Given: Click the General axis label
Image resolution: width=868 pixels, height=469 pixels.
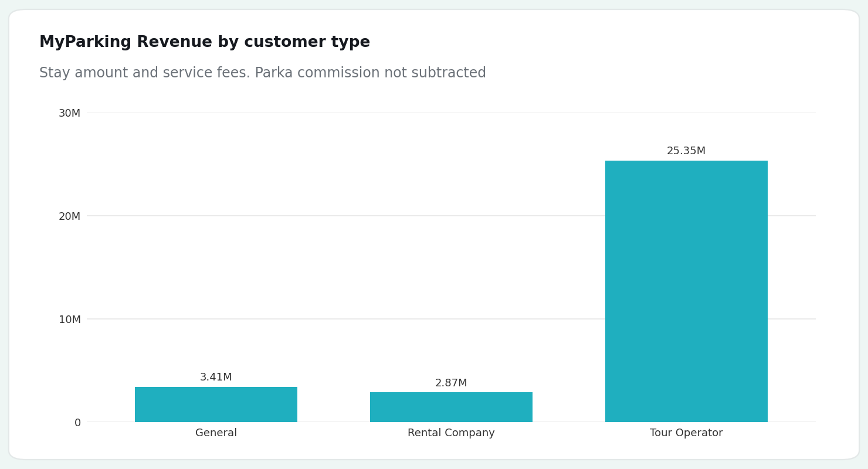Looking at the screenshot, I should [x=216, y=433].
